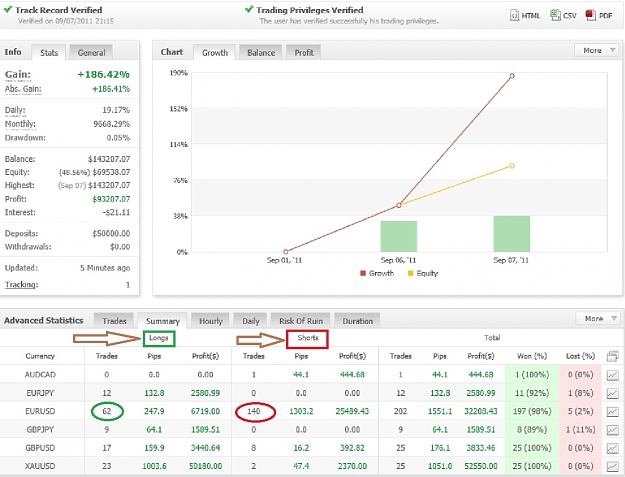The height and width of the screenshot is (477, 625).
Task: Click the Sep 07 equity data point
Action: [x=512, y=166]
